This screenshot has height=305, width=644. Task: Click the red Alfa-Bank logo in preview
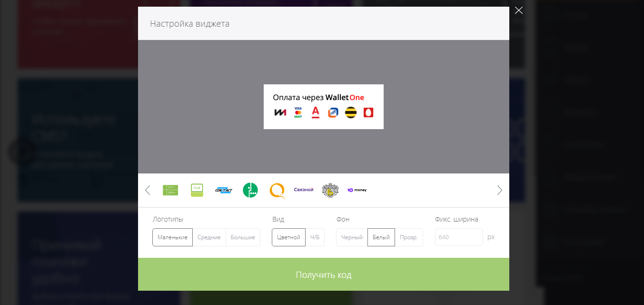tap(315, 112)
